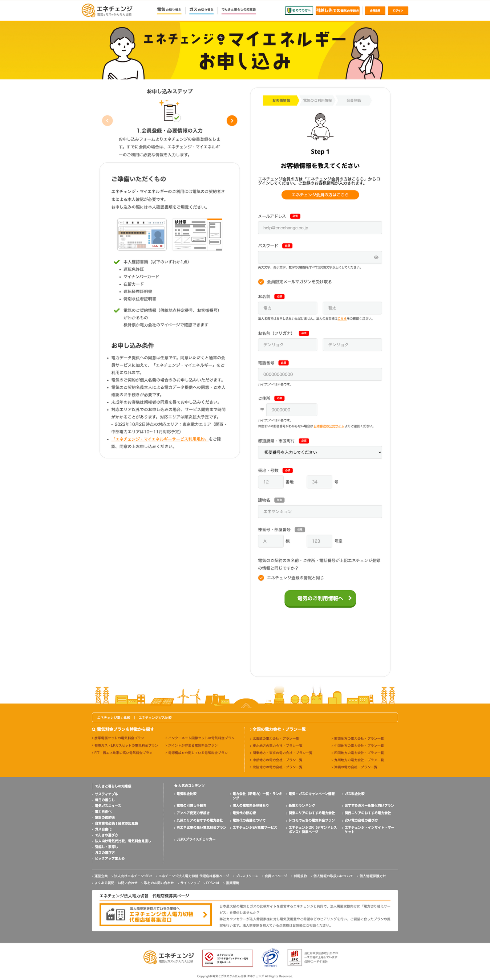Click 引越し先での電気の手続き button
The width and height of the screenshot is (490, 980).
337,11
